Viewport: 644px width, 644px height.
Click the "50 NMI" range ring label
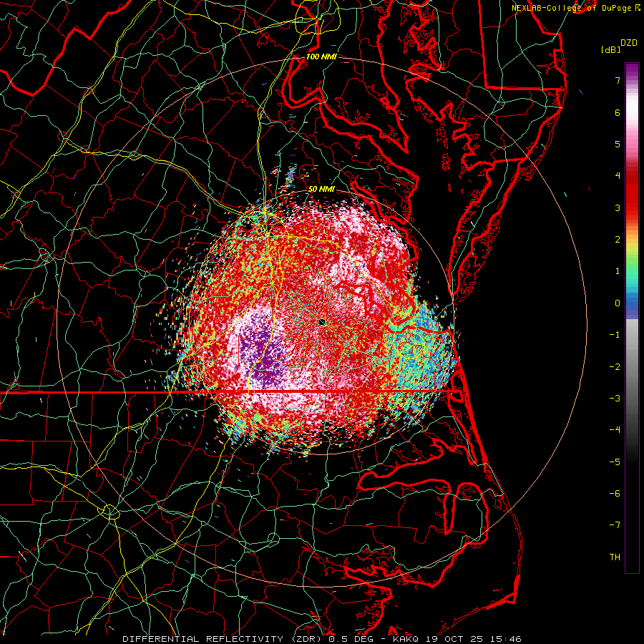pyautogui.click(x=321, y=190)
